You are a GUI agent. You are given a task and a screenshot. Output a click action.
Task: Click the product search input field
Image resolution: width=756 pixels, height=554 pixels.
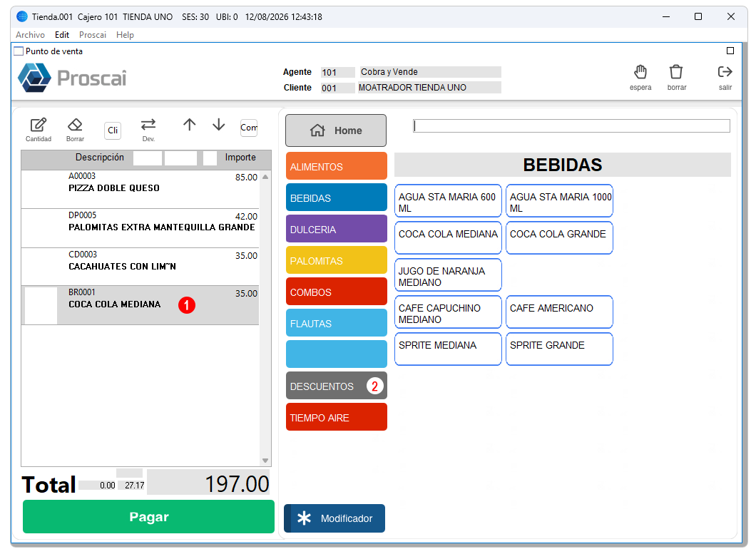pyautogui.click(x=571, y=125)
